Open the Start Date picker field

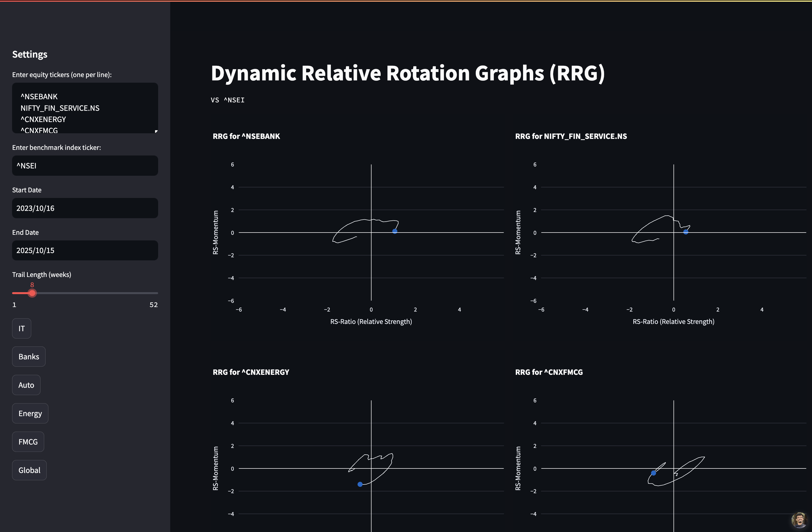pyautogui.click(x=85, y=208)
